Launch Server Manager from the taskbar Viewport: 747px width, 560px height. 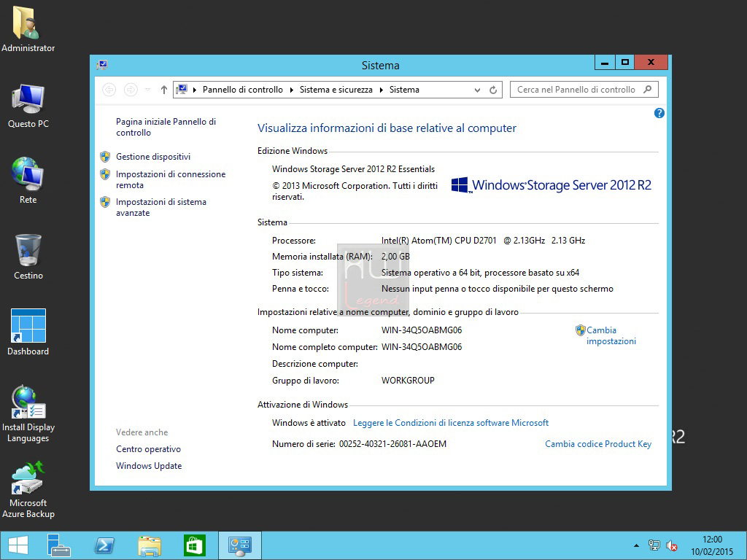click(x=58, y=545)
